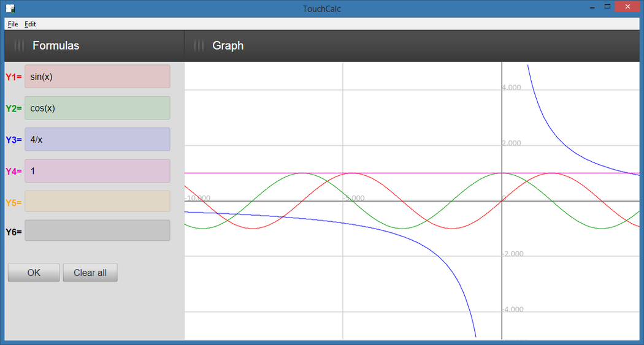Open the Edit menu
The height and width of the screenshot is (345, 644).
tap(30, 25)
